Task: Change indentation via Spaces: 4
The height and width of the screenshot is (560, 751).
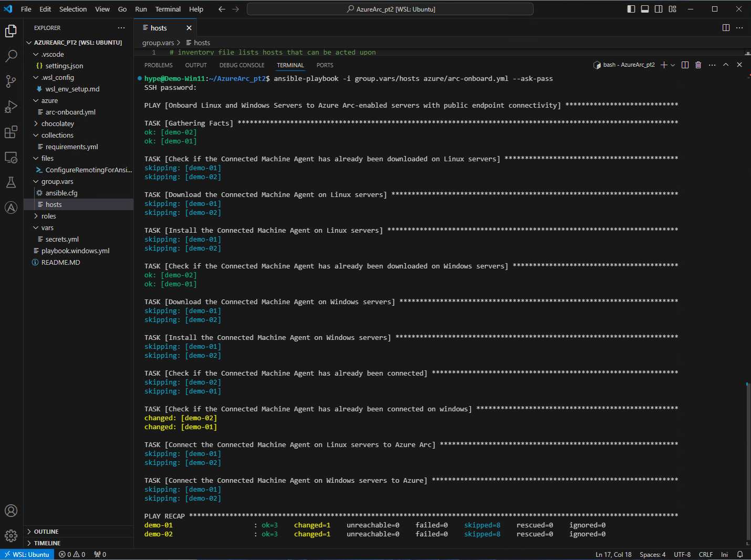Action: point(652,554)
